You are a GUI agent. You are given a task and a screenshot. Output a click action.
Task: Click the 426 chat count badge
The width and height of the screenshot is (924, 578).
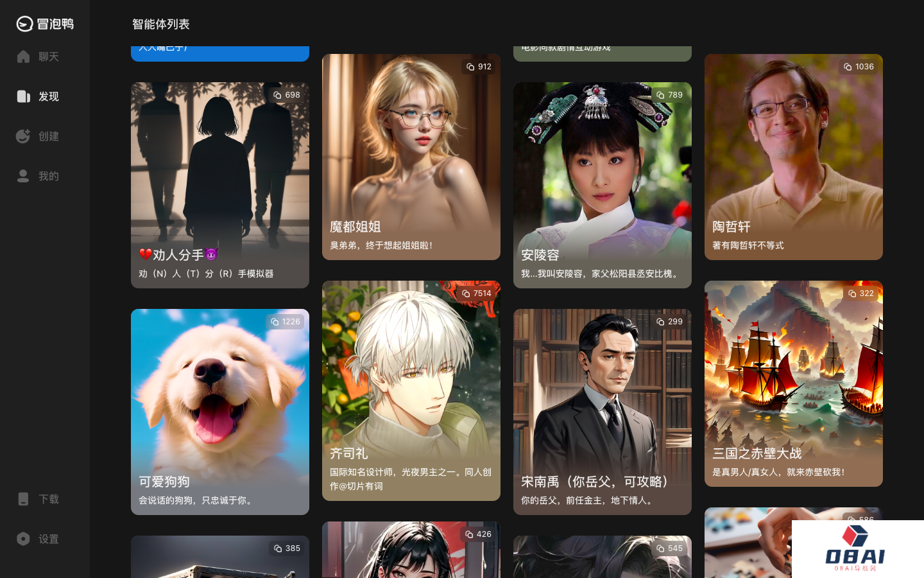tap(478, 534)
